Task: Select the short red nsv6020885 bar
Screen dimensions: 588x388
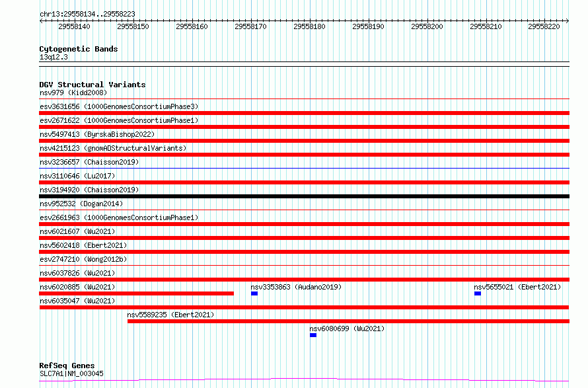Action: click(x=137, y=293)
